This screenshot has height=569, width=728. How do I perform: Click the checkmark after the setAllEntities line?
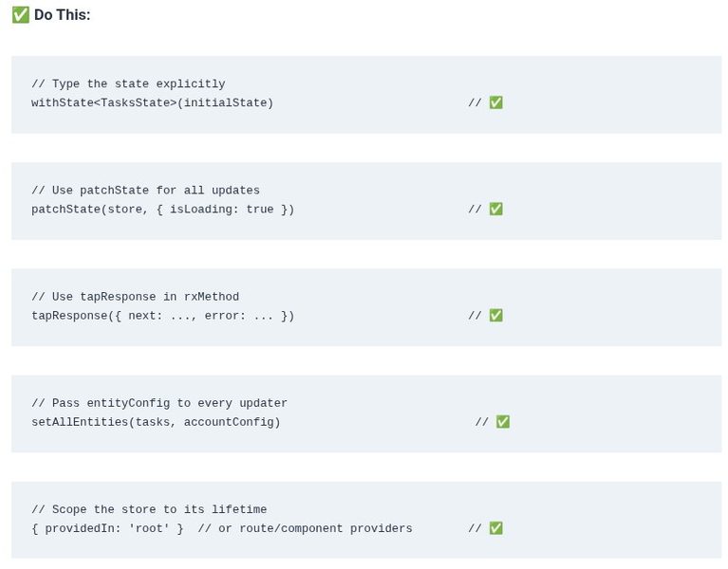click(503, 422)
